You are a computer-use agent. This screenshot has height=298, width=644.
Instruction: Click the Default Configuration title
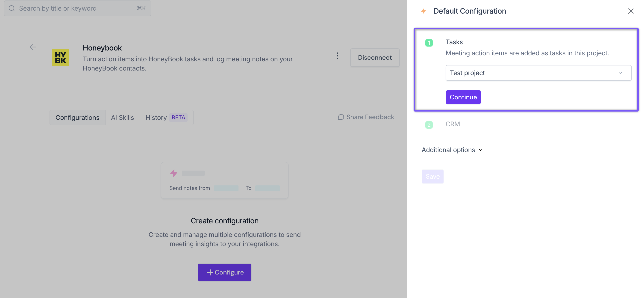pyautogui.click(x=470, y=11)
